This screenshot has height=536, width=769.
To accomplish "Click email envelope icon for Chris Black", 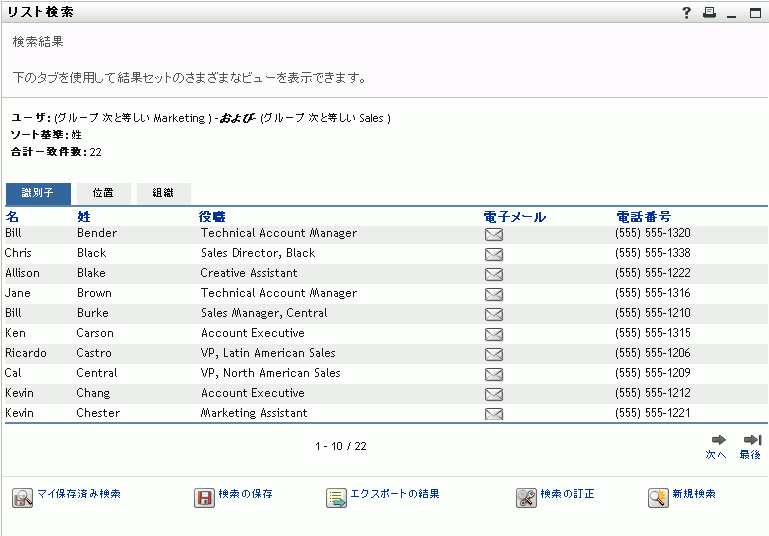I will pyautogui.click(x=494, y=255).
